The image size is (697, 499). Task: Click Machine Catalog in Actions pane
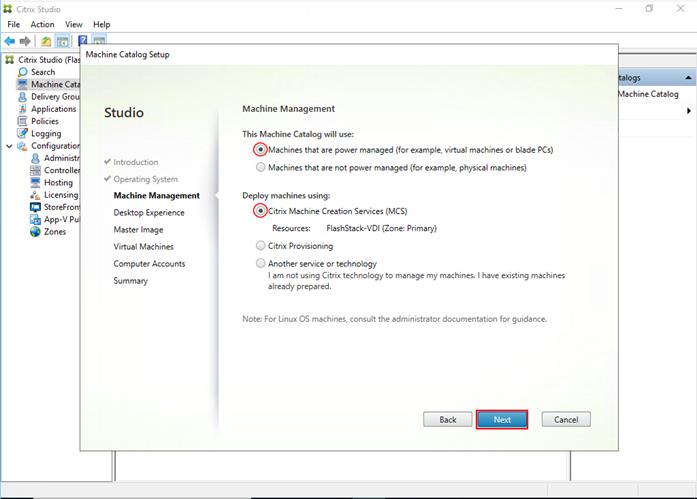click(x=649, y=94)
